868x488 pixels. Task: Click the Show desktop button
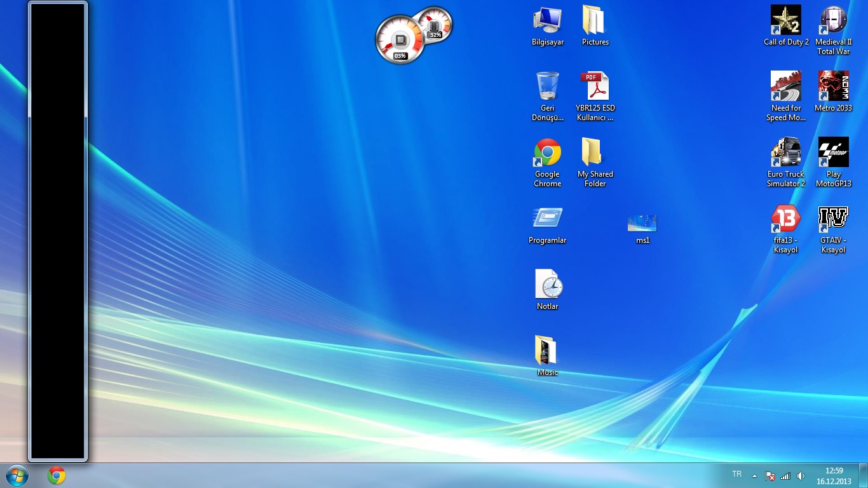(863, 475)
